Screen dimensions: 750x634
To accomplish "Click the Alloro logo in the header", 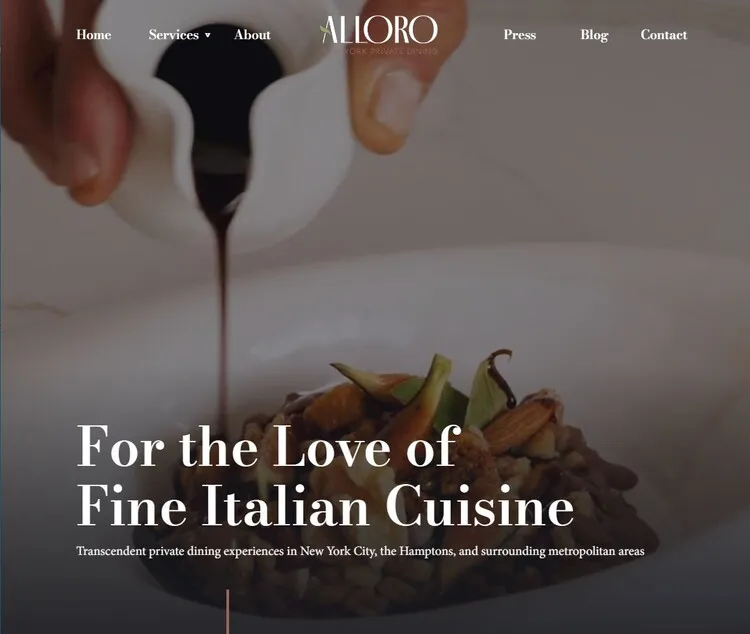I will 378,34.
